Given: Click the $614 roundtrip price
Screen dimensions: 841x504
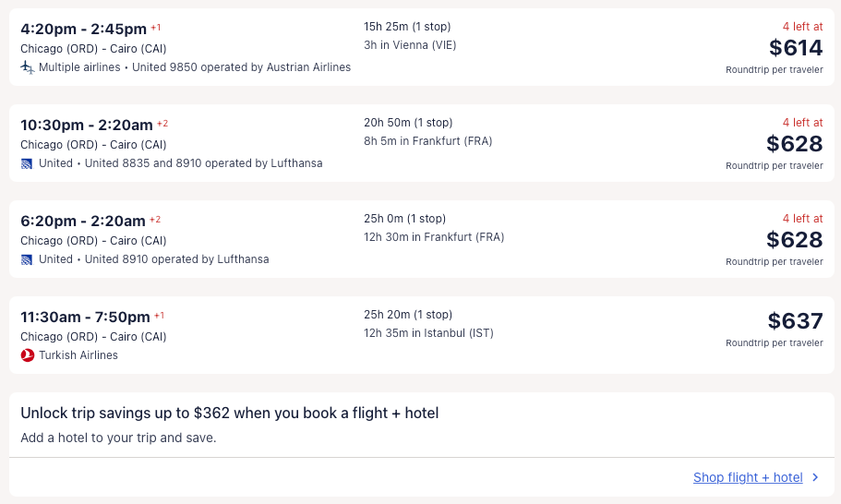Looking at the screenshot, I should [795, 48].
